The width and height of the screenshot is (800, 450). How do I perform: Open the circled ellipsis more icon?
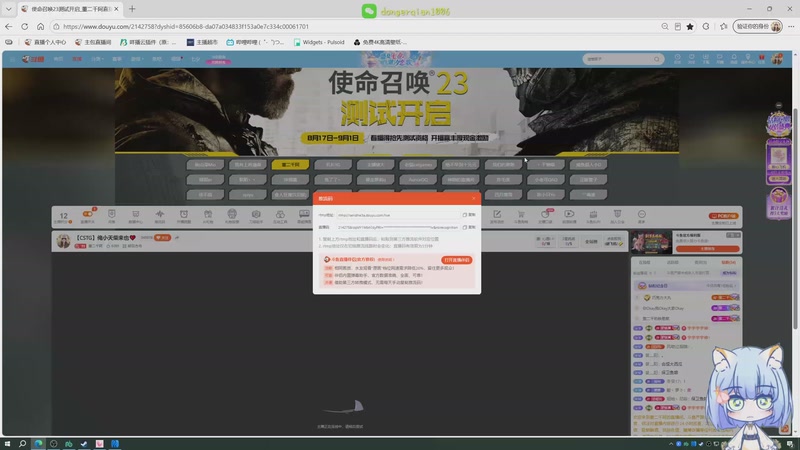coord(641,216)
